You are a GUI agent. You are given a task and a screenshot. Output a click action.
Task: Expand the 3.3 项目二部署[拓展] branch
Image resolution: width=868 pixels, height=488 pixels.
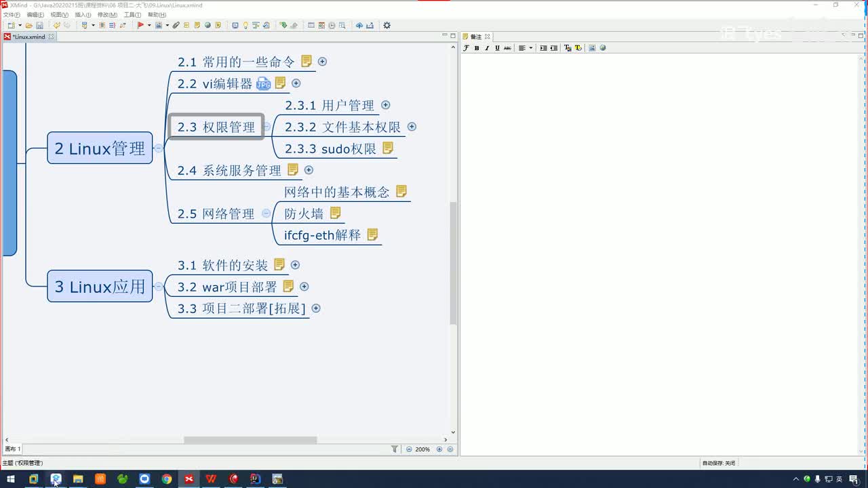(315, 308)
